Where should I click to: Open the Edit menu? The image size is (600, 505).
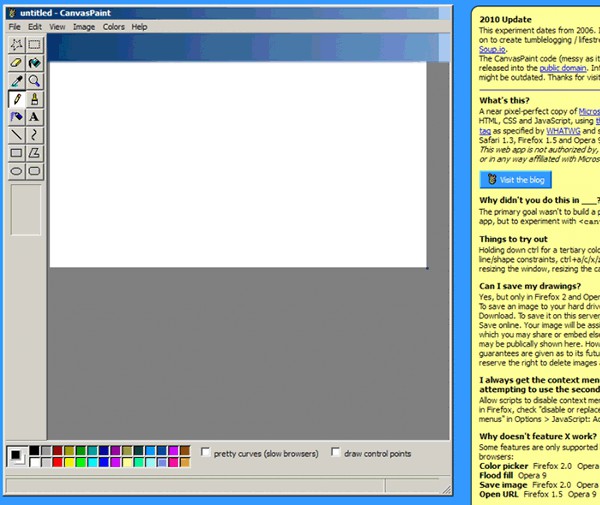(x=35, y=27)
